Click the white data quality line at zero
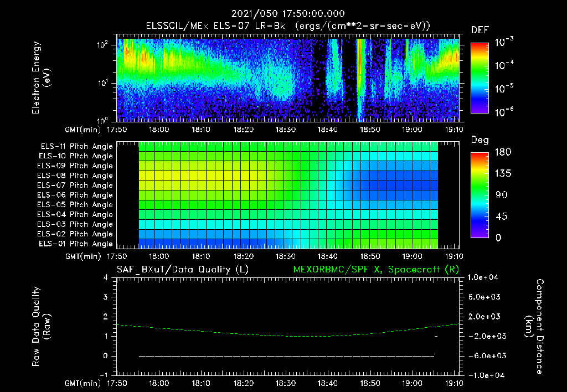567x392 pixels. pyautogui.click(x=286, y=356)
